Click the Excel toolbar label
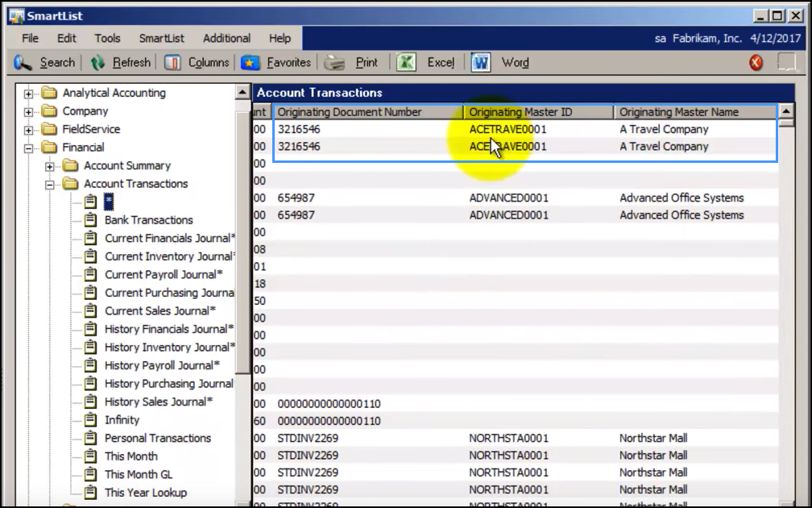The height and width of the screenshot is (508, 812). click(441, 63)
